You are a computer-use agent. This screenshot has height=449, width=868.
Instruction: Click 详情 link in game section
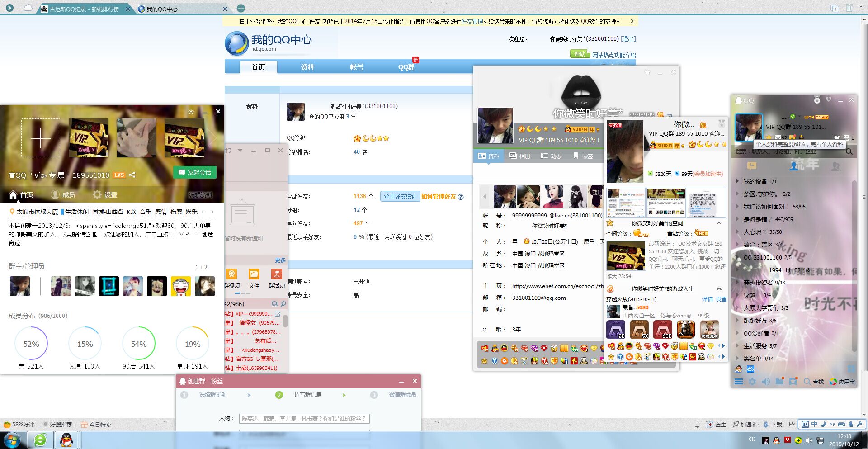pyautogui.click(x=708, y=299)
